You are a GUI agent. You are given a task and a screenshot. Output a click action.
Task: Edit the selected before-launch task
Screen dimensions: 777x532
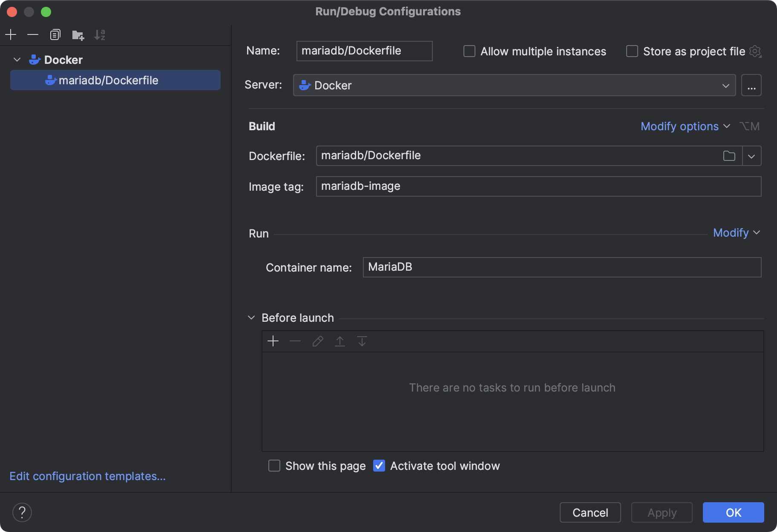click(x=317, y=341)
